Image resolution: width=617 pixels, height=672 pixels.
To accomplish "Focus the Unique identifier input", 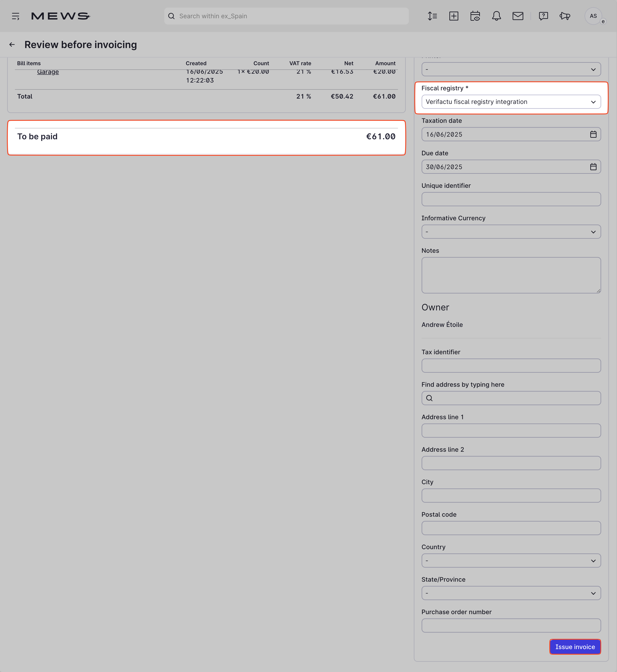I will pos(511,199).
